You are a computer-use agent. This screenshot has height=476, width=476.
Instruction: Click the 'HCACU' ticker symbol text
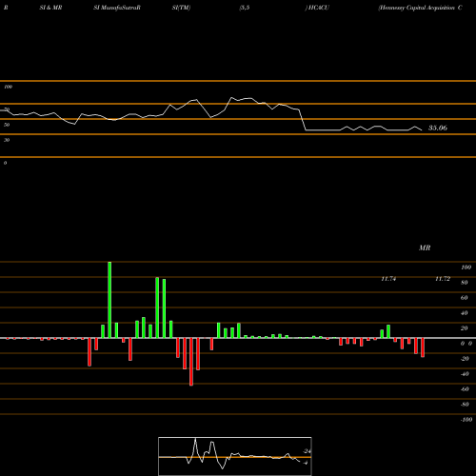[318, 8]
